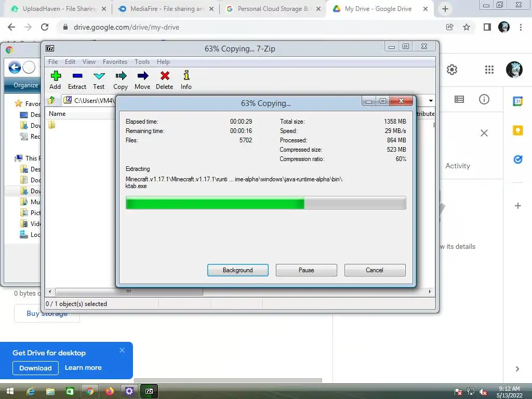Click 7-Zip taskbar icon
The height and width of the screenshot is (399, 532).
point(149,391)
